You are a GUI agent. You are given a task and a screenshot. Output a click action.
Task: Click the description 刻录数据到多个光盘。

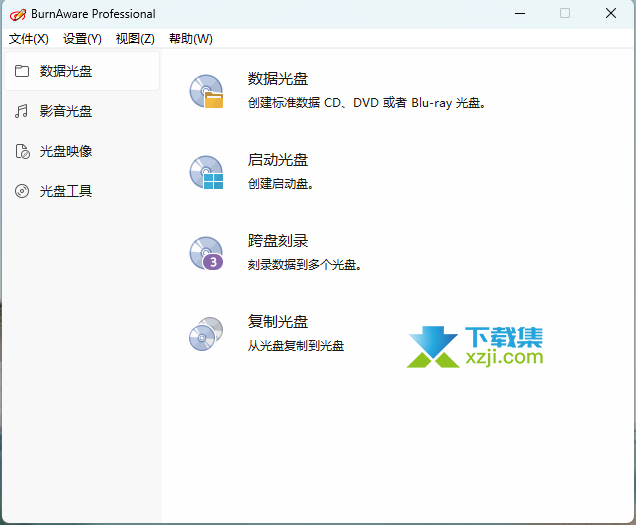[305, 265]
